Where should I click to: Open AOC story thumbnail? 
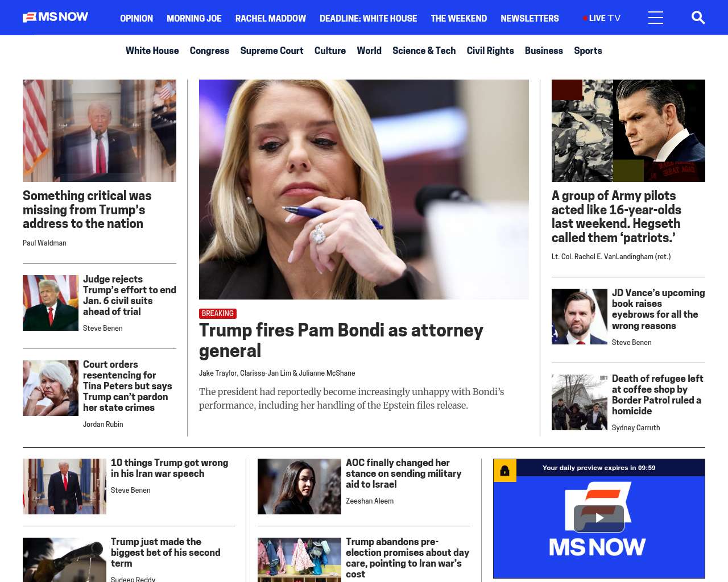pos(299,487)
